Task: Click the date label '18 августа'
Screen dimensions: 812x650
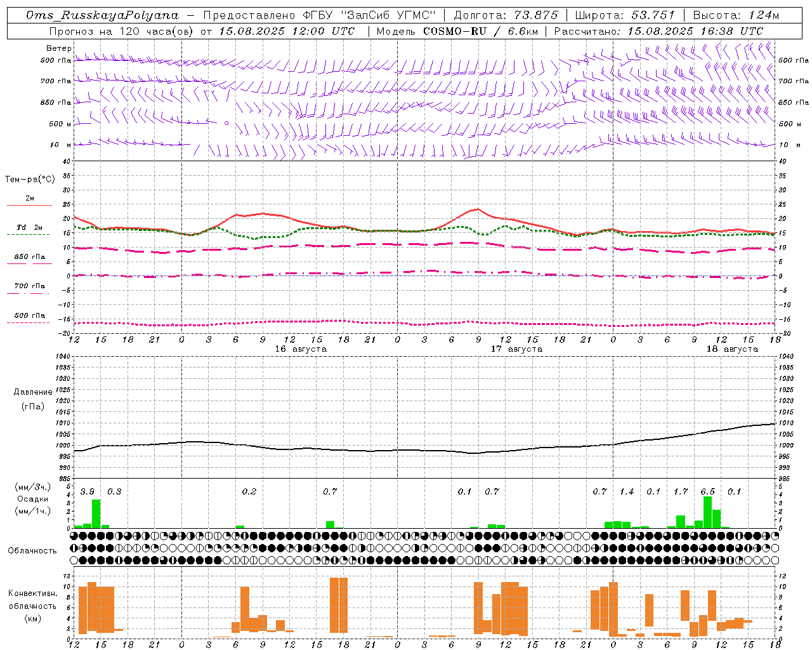Action: pos(732,349)
